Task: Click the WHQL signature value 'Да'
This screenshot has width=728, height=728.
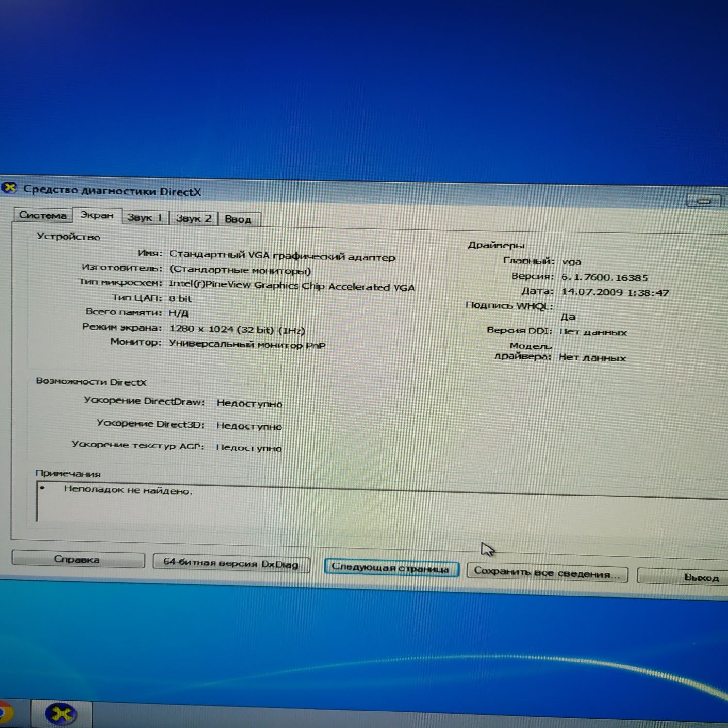Action: click(x=567, y=317)
